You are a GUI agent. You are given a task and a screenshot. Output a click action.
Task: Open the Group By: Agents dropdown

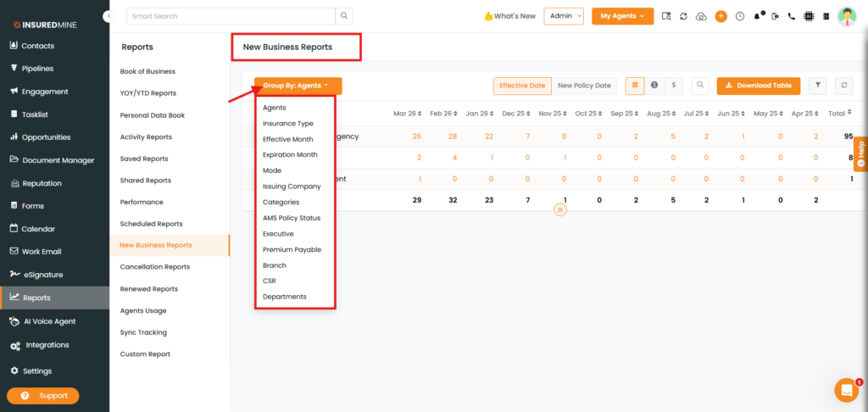click(x=298, y=86)
